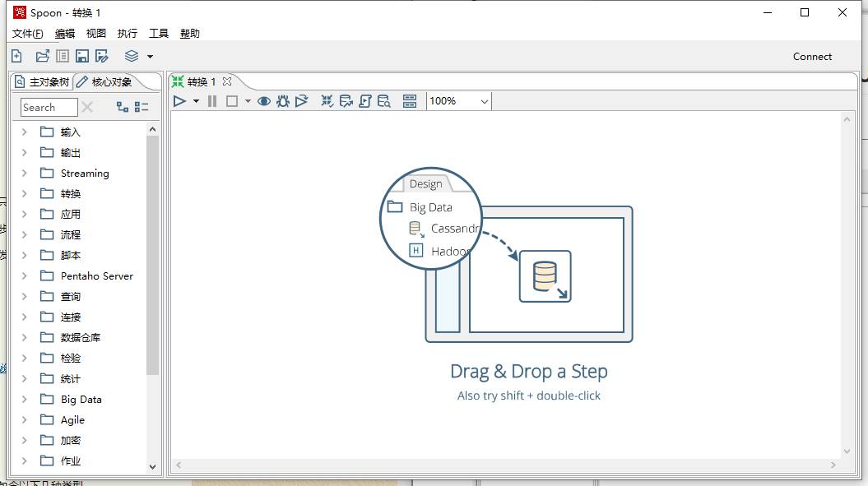Expand the 输入 folder in the tree
This screenshot has width=868, height=486.
(x=24, y=132)
